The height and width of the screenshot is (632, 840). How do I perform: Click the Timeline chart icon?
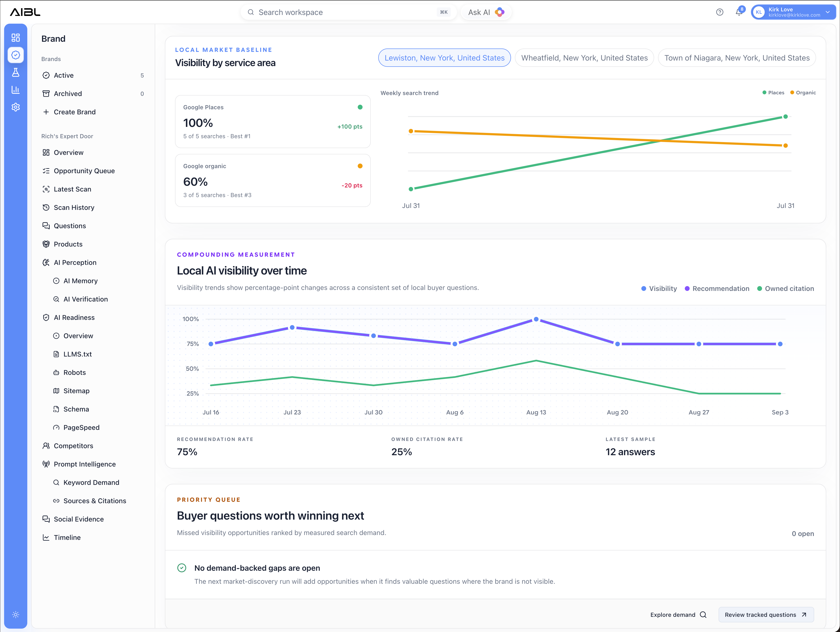pyautogui.click(x=46, y=537)
